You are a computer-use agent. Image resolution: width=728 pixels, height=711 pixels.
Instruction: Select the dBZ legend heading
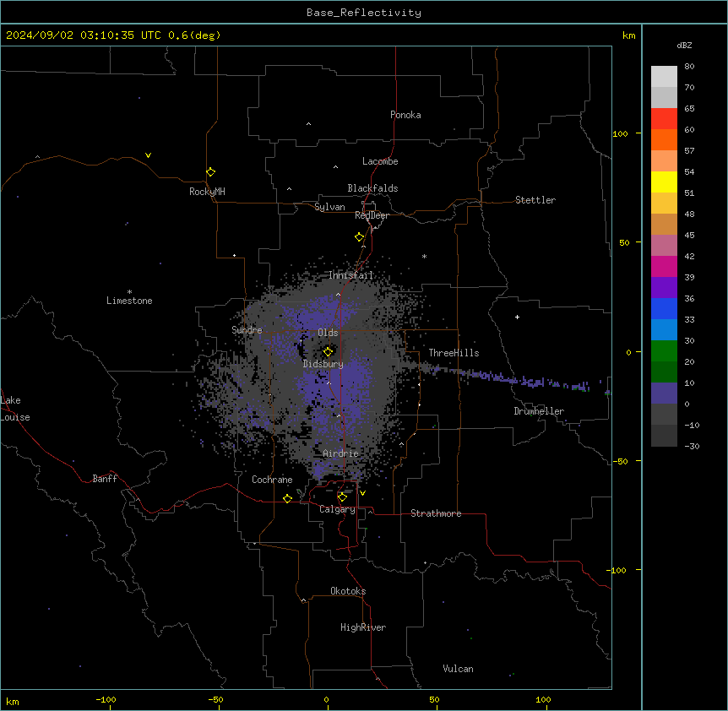[x=684, y=46]
